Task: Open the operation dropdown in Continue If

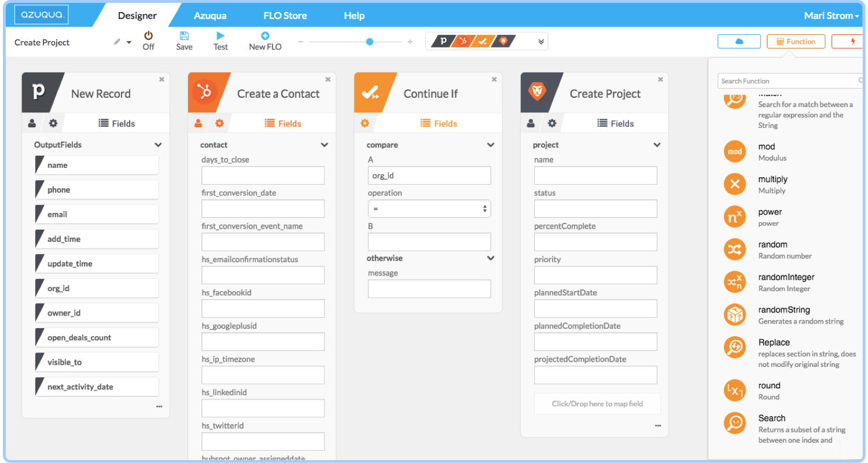Action: click(x=429, y=209)
